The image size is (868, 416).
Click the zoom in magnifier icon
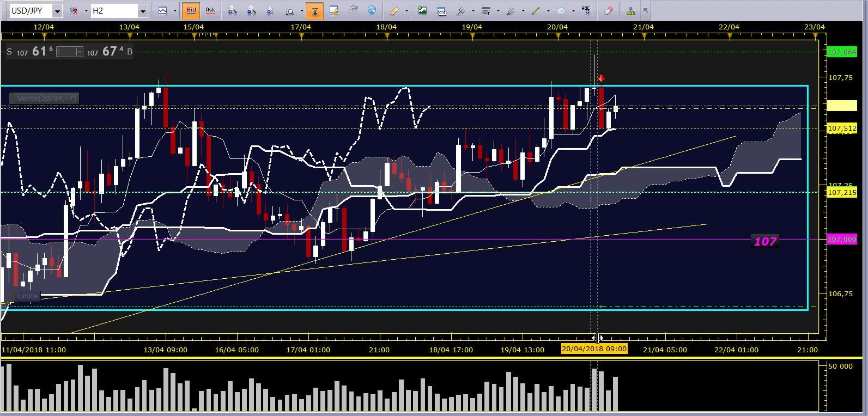(x=232, y=11)
